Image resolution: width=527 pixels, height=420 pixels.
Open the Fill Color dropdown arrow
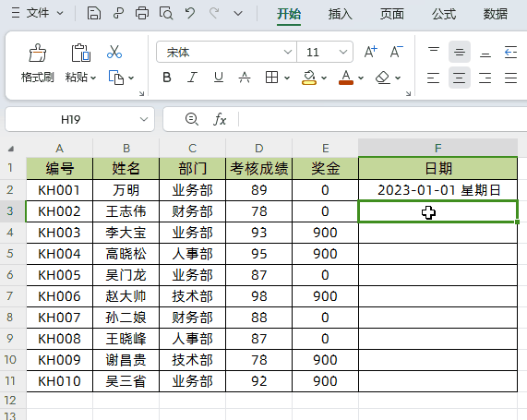click(324, 78)
